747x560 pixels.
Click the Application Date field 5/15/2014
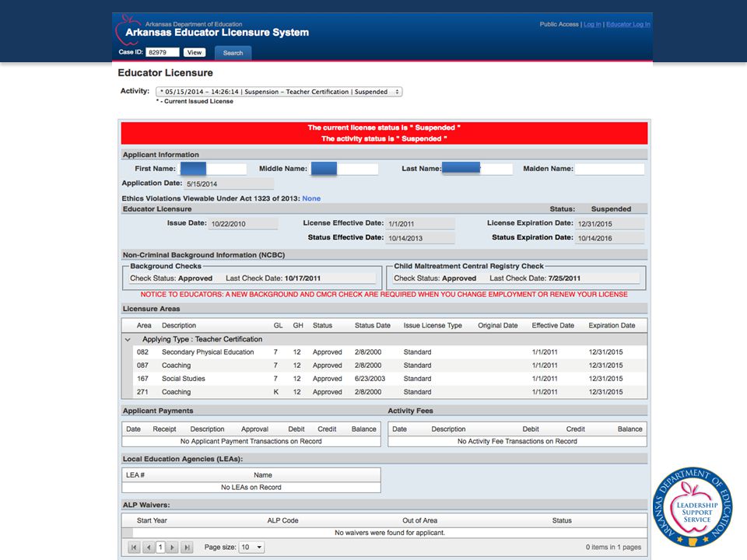click(x=229, y=184)
